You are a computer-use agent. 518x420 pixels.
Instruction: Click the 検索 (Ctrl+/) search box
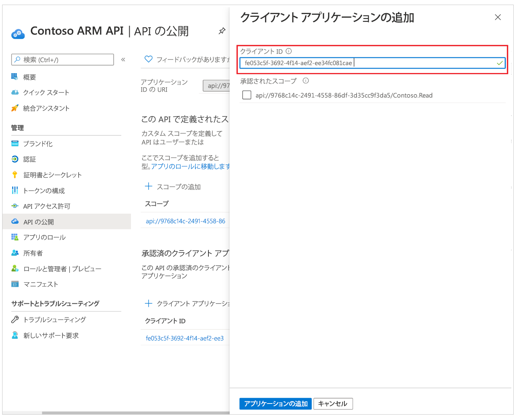62,59
